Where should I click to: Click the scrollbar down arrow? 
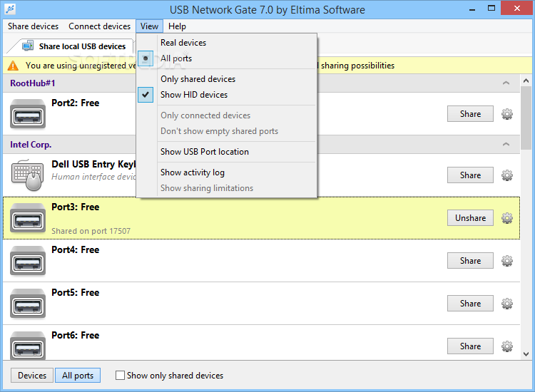(x=526, y=354)
